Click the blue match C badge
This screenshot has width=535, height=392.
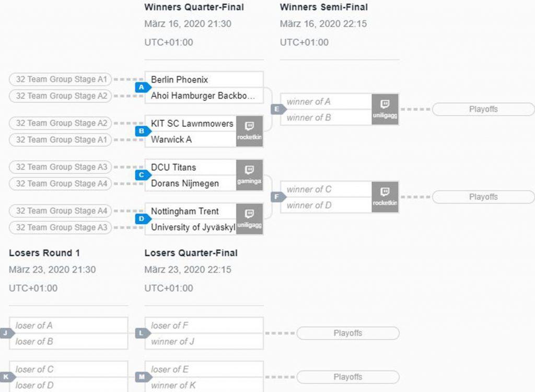pos(143,175)
